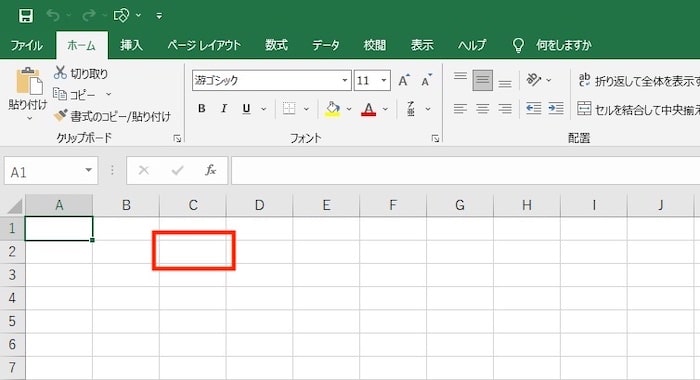Image resolution: width=700 pixels, height=380 pixels.
Task: Click the Undo arrow icon
Action: click(53, 16)
